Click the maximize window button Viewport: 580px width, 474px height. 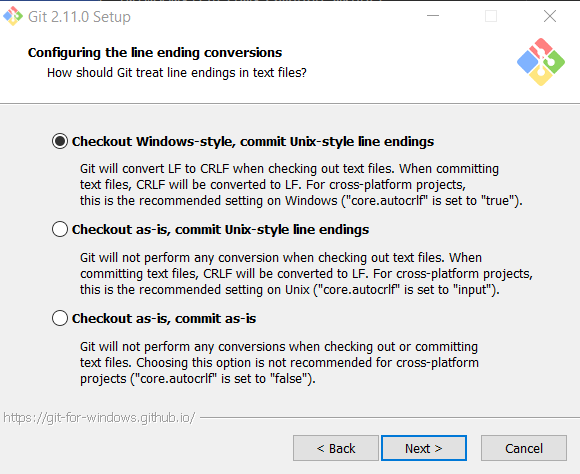point(491,16)
